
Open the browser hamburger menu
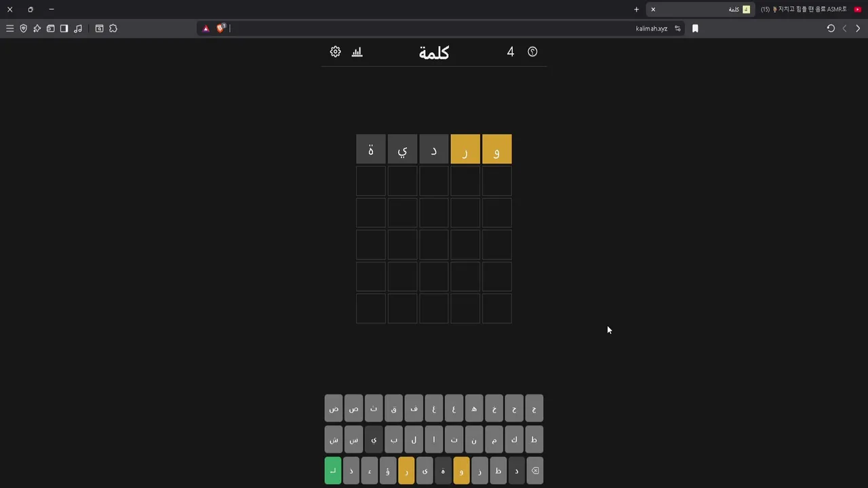(x=9, y=28)
